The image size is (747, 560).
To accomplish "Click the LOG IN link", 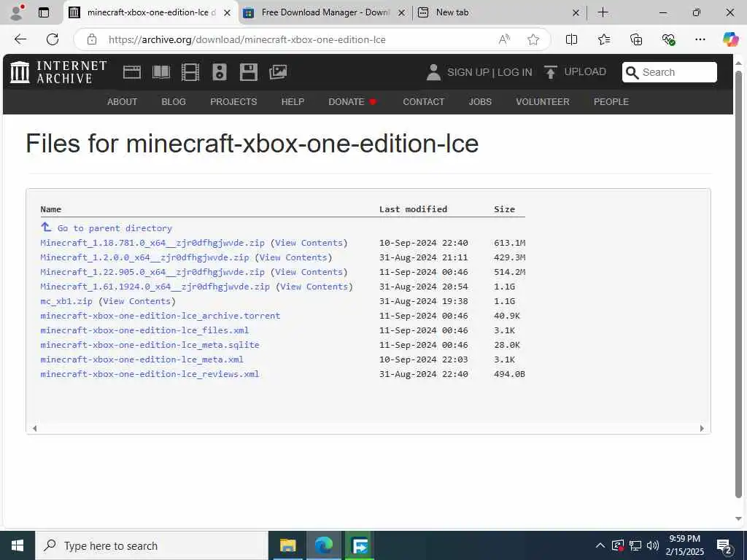I will 514,72.
